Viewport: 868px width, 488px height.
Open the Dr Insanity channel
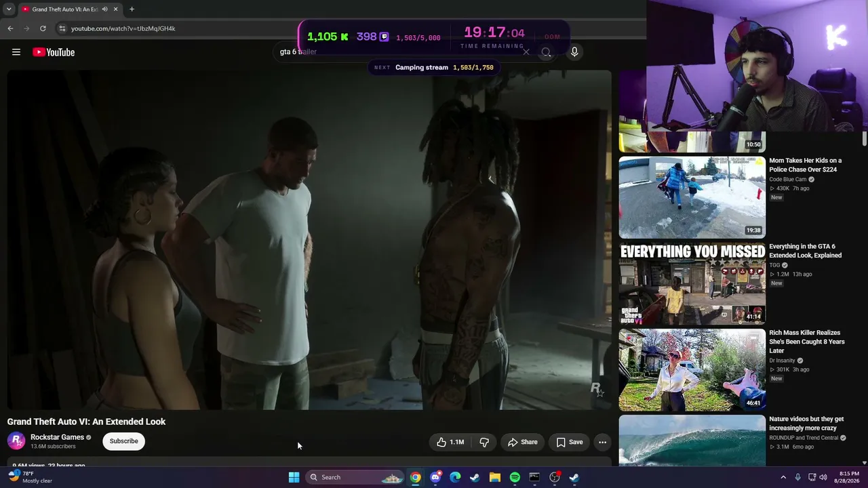[782, 361]
